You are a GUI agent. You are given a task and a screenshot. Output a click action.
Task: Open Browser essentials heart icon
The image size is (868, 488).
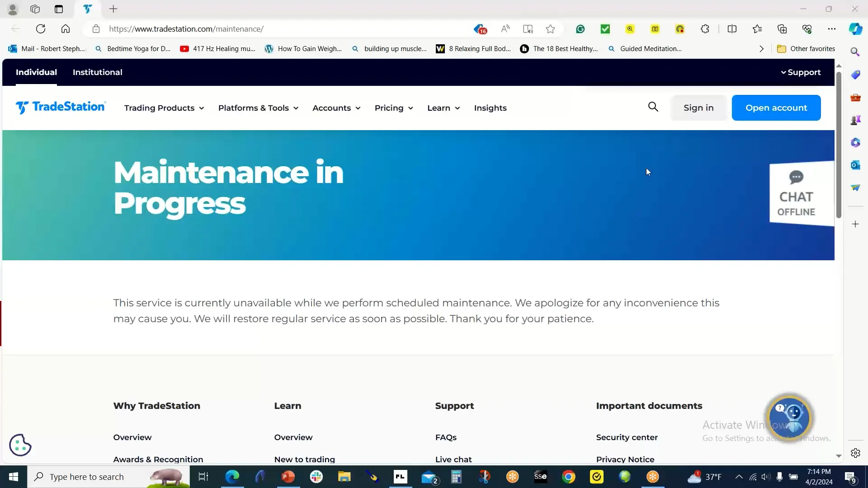tap(807, 28)
